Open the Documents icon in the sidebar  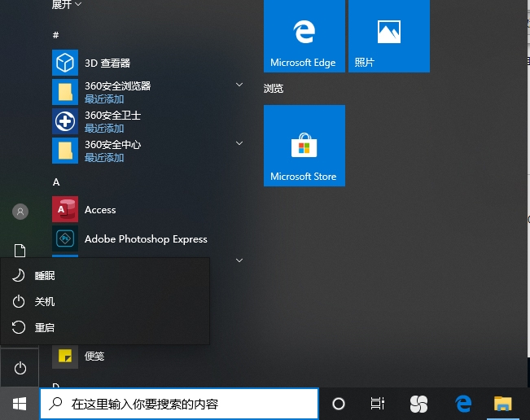(20, 251)
